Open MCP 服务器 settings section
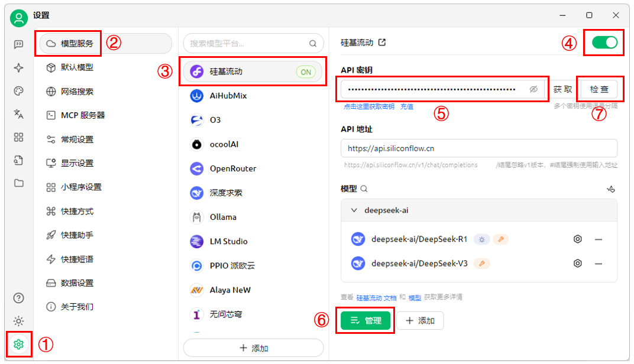Image resolution: width=634 pixels, height=364 pixels. click(x=106, y=115)
